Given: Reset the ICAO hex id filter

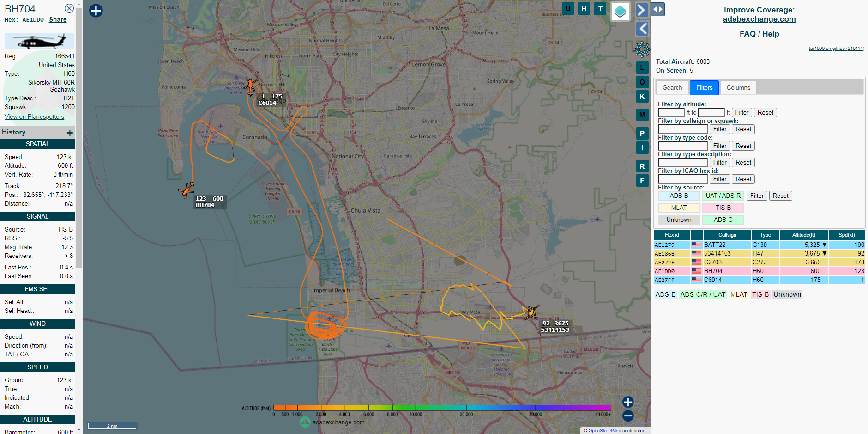Looking at the screenshot, I should click(743, 179).
